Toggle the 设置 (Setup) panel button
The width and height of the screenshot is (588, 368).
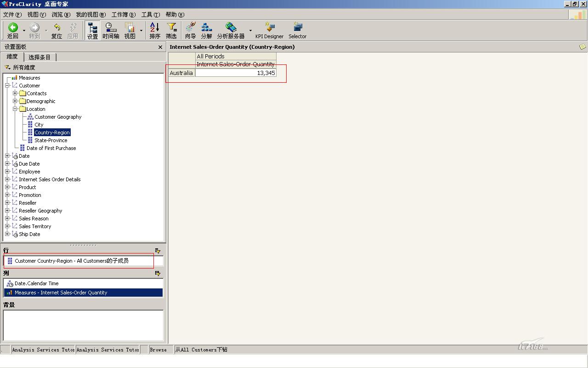[x=92, y=31]
